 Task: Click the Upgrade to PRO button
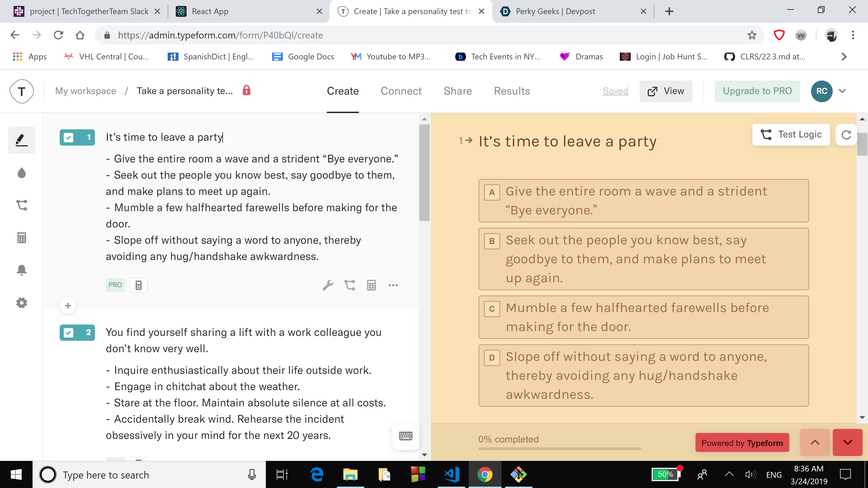(757, 91)
